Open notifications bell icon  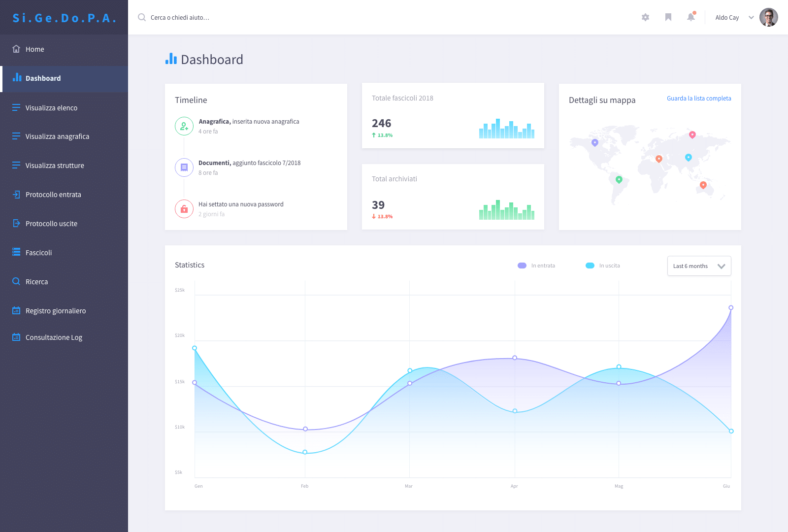pos(691,17)
